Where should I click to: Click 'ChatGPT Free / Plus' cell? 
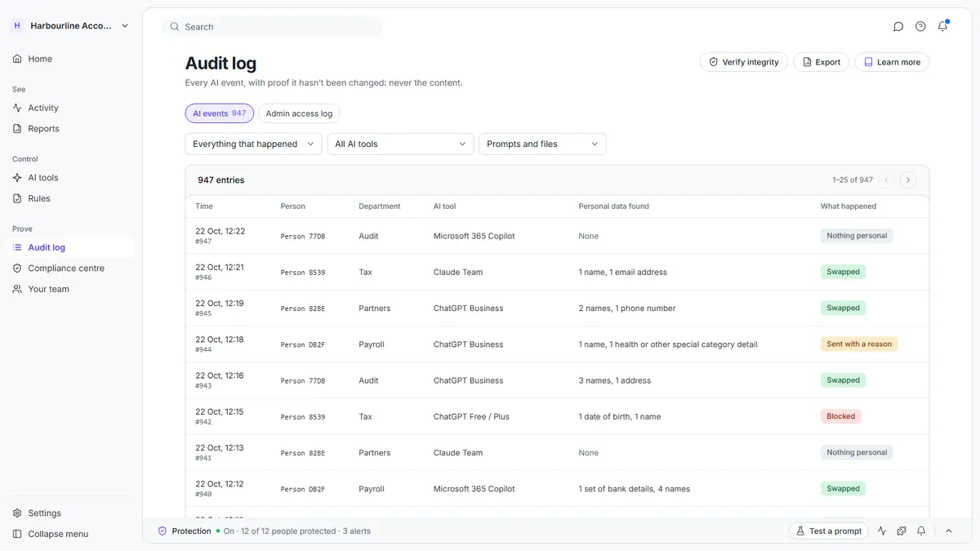click(x=471, y=416)
